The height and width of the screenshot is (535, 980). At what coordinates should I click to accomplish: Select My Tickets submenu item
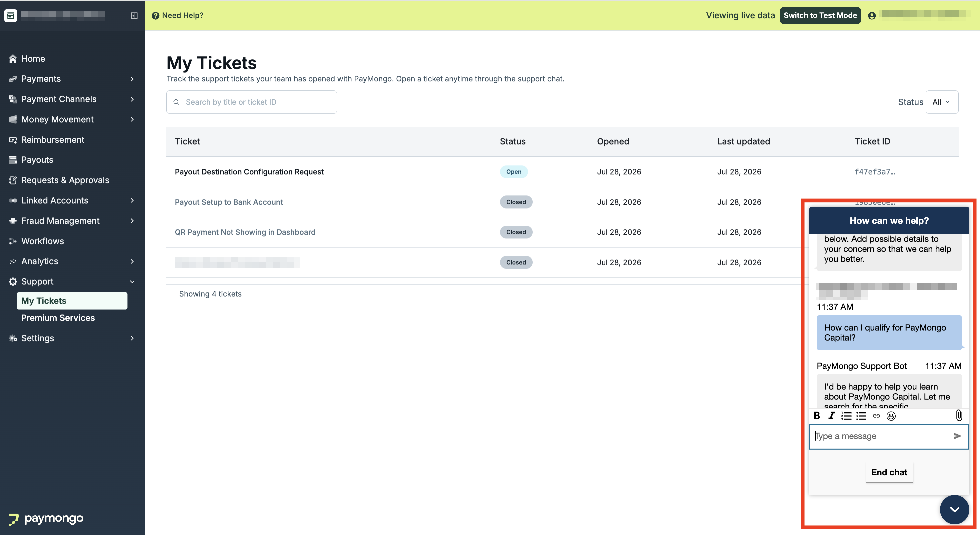(72, 301)
